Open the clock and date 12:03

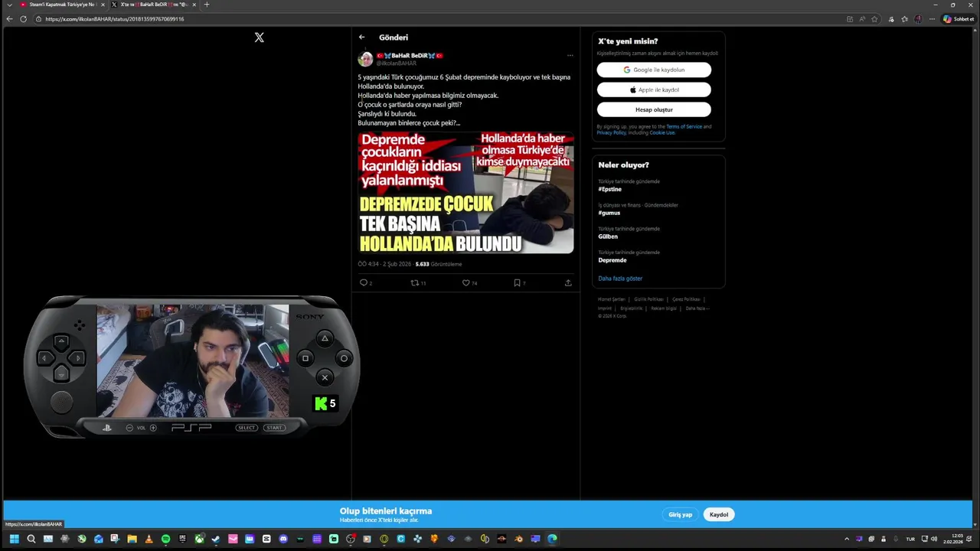click(953, 539)
